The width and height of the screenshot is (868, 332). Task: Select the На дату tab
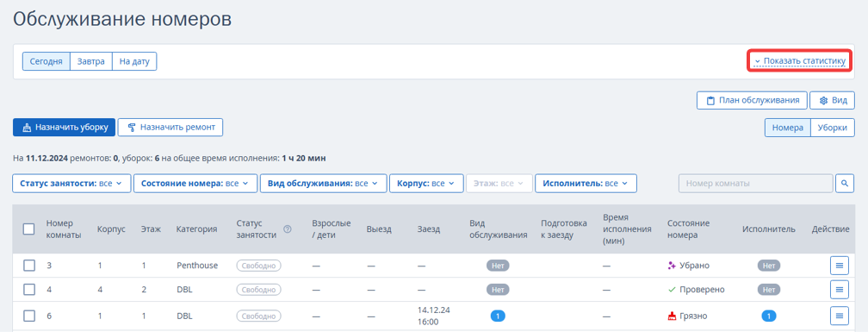click(134, 61)
